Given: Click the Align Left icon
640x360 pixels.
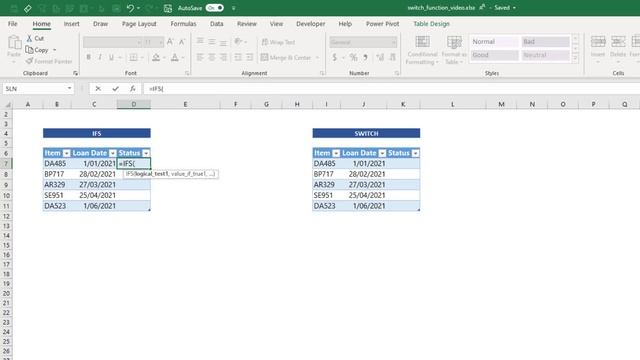Looking at the screenshot, I should click(x=200, y=58).
